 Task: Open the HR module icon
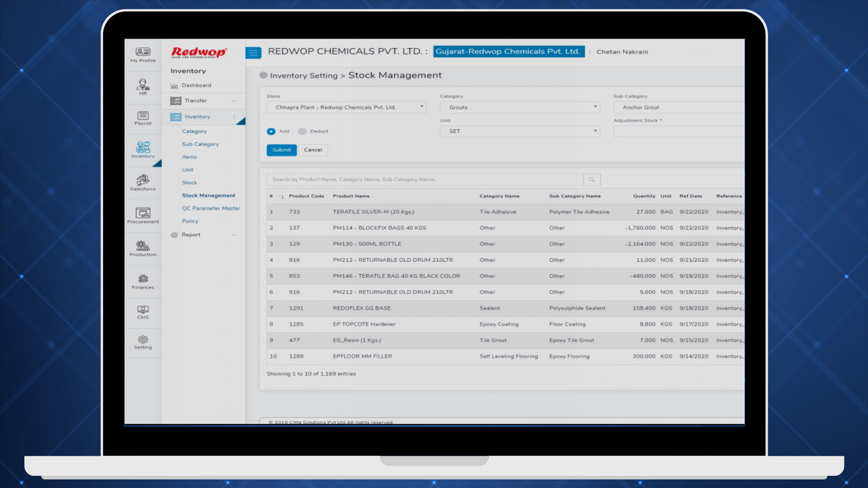click(x=143, y=84)
